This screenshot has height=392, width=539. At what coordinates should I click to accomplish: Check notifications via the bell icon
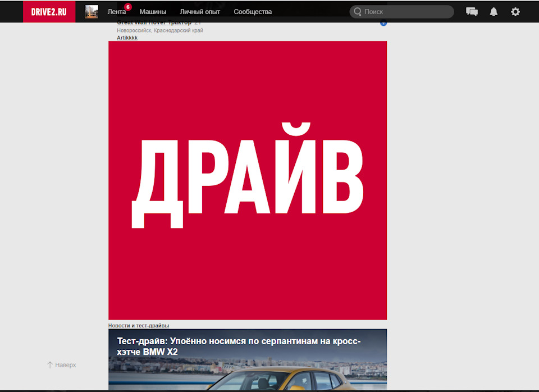[494, 11]
